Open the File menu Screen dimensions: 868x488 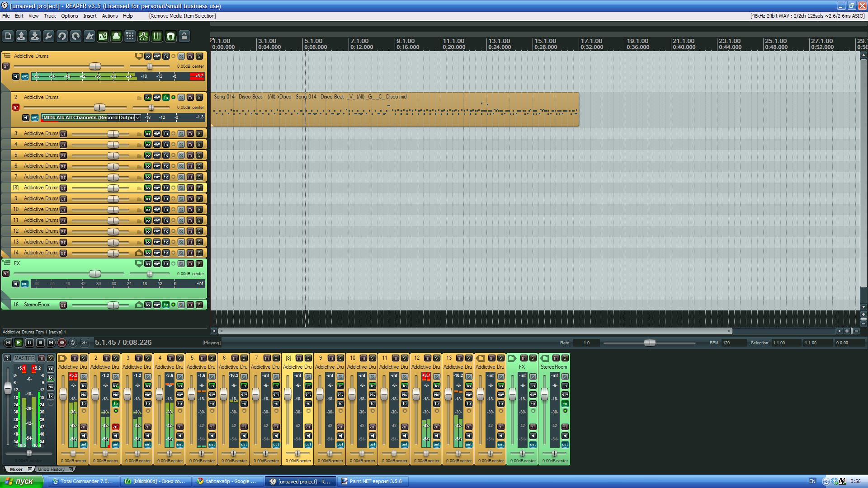click(x=6, y=16)
